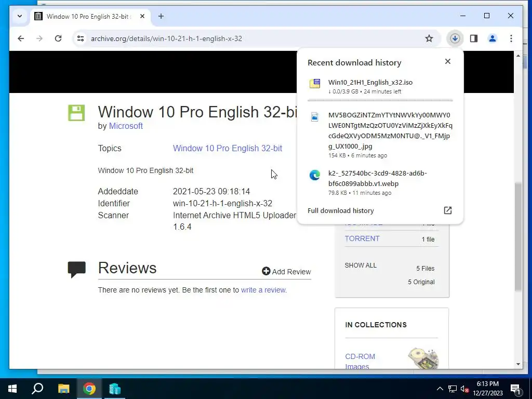Close the Window 10 Pro English tab
Screen dimensions: 532x399
click(x=142, y=16)
